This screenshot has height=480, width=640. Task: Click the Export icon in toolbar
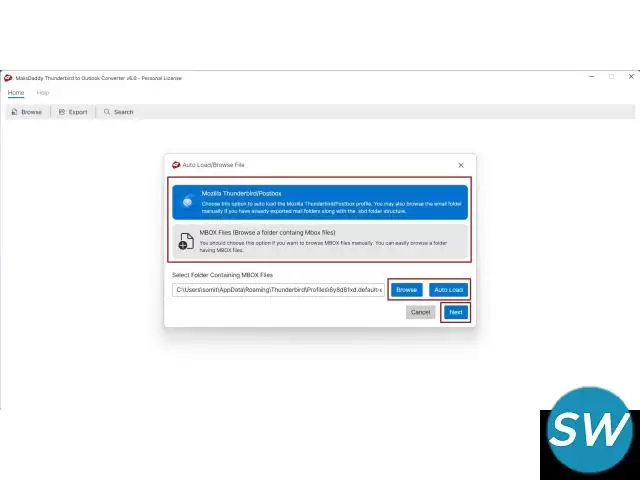pos(62,112)
